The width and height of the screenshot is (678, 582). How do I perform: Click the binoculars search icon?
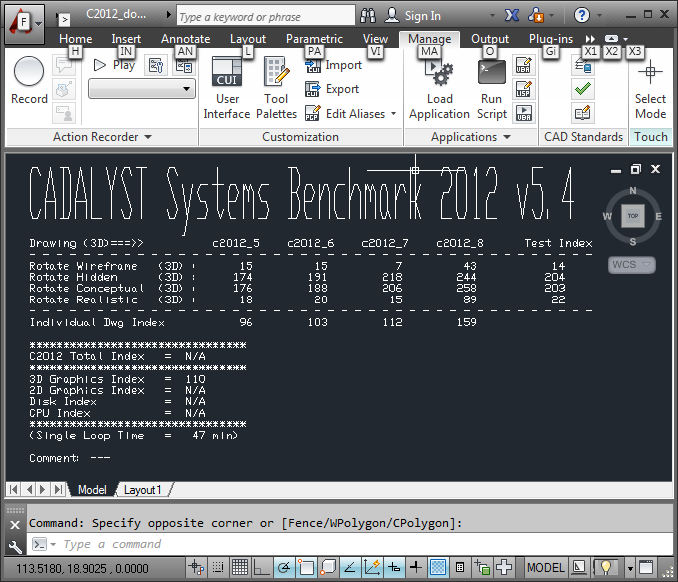(368, 16)
